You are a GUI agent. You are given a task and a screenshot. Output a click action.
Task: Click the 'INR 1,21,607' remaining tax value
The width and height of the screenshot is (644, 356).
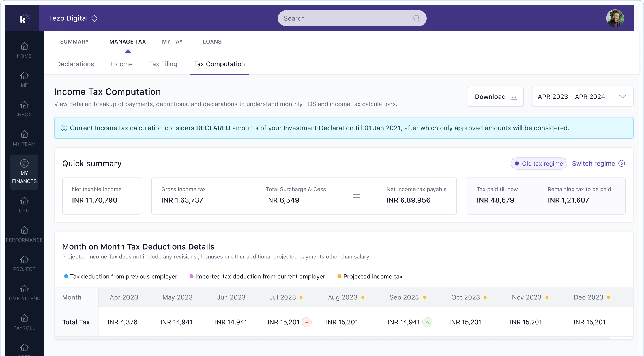(x=568, y=200)
